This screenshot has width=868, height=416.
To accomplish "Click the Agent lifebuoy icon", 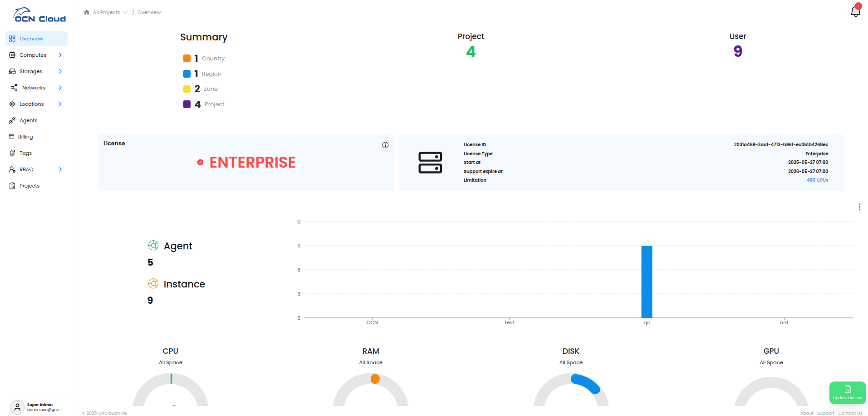I will click(153, 246).
